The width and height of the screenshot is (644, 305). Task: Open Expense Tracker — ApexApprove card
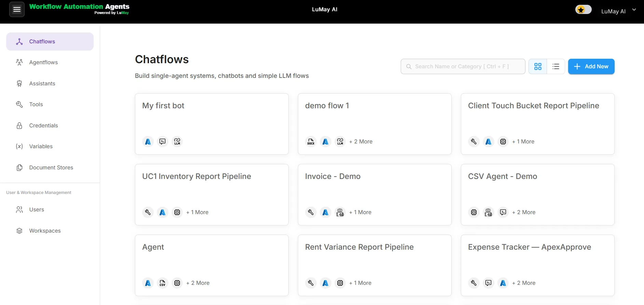point(538,265)
